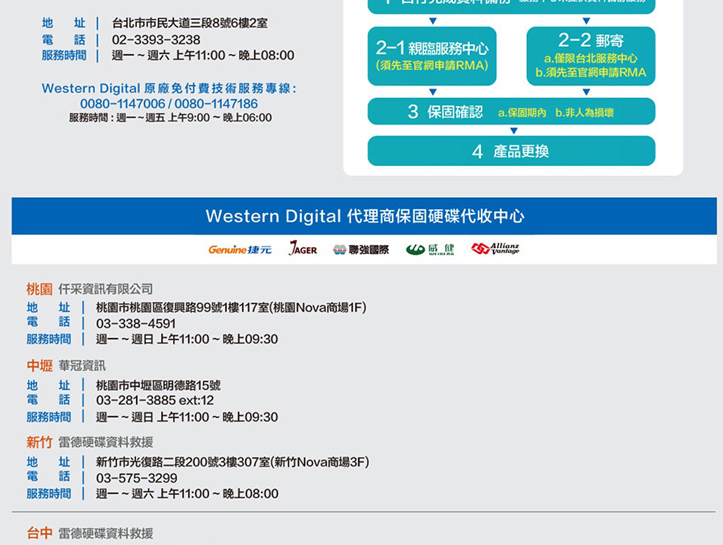Viewport: 723px width, 545px height.
Task: Click the 電話 label in the 桃園 block
Action: [x=48, y=322]
